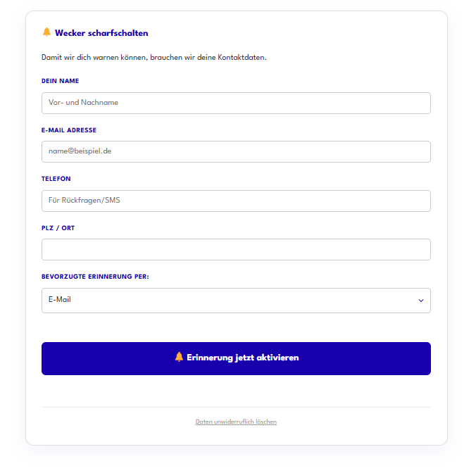
Task: Focus the Für Rückfragen/SMS phone field
Action: pyautogui.click(x=236, y=201)
